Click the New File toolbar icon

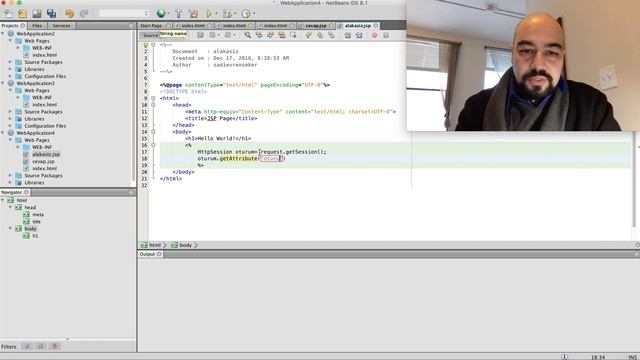[8, 13]
